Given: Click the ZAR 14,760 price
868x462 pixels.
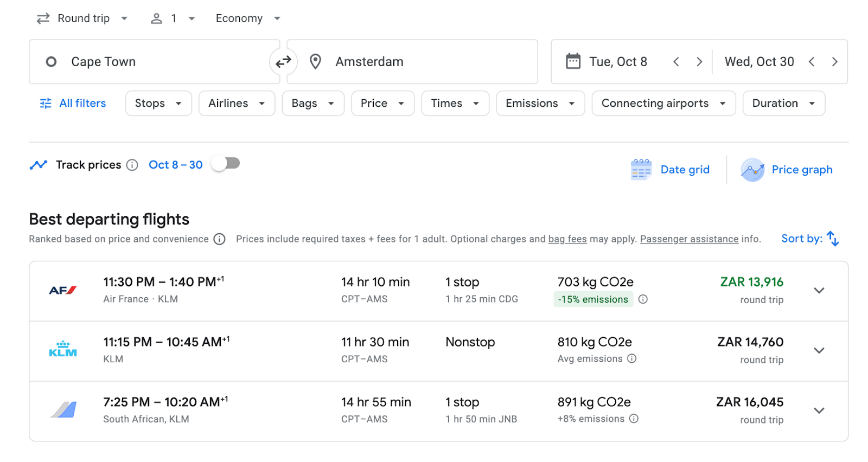Looking at the screenshot, I should point(751,342).
